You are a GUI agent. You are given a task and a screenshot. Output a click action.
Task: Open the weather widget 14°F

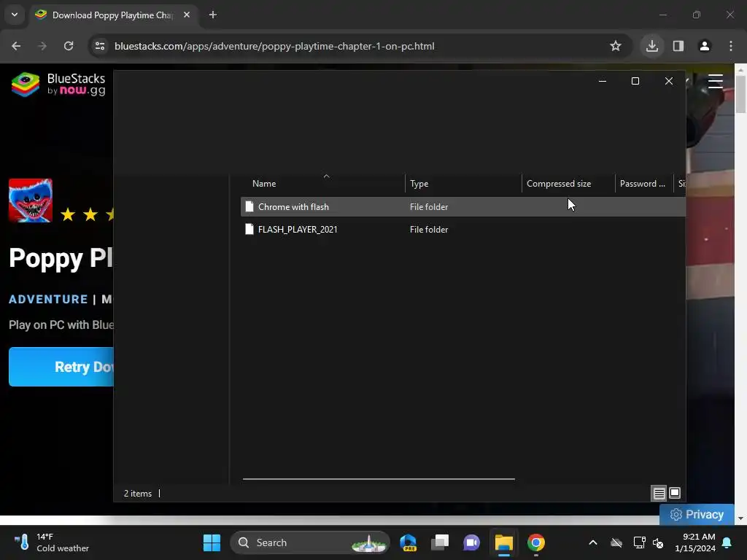tap(52, 542)
